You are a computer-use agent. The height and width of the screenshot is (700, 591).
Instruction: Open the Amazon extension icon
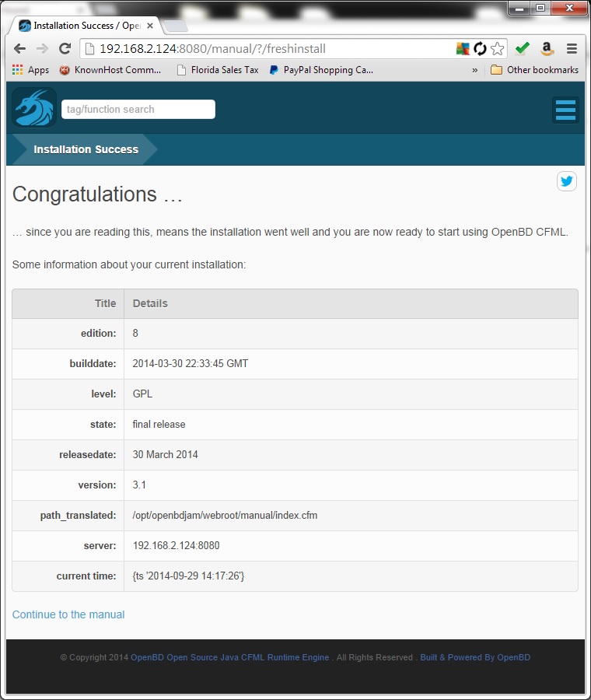click(547, 48)
